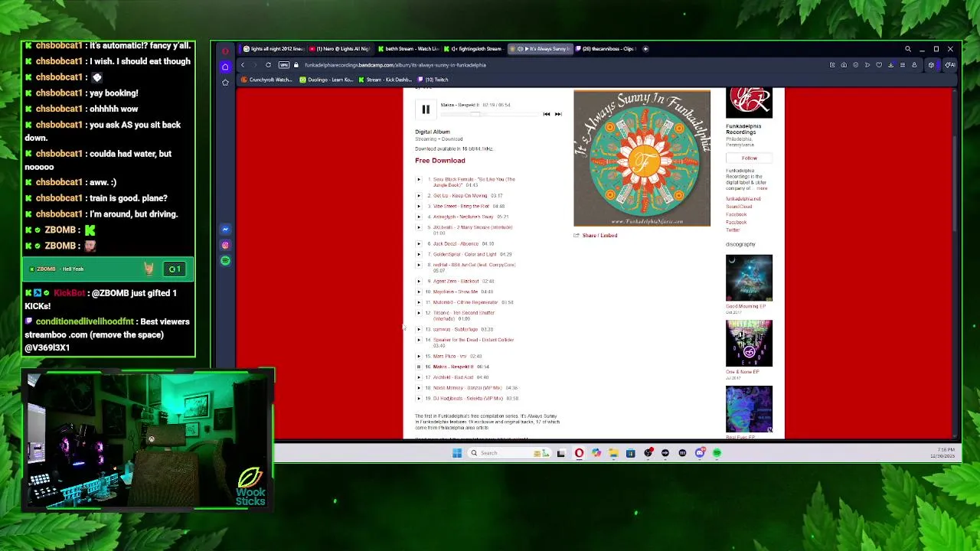980x551 pixels.
Task: Click the Funkadelphia Recordings label logo
Action: pos(750,103)
